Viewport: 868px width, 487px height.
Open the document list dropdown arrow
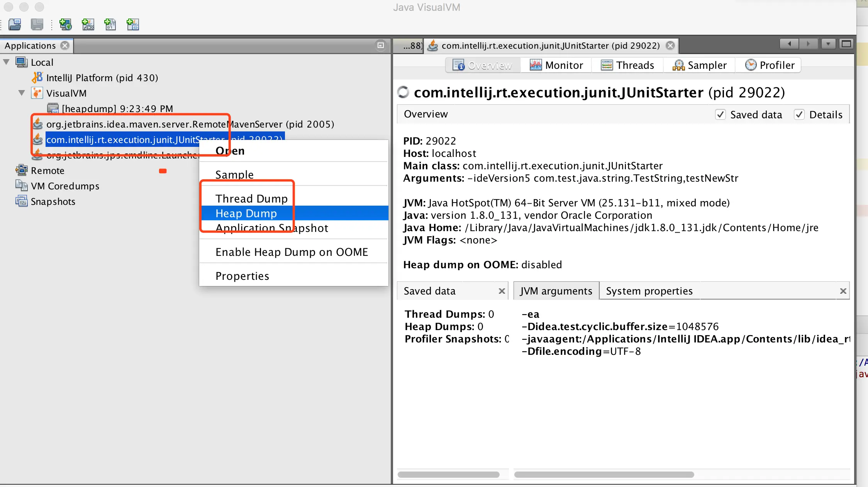click(x=828, y=44)
